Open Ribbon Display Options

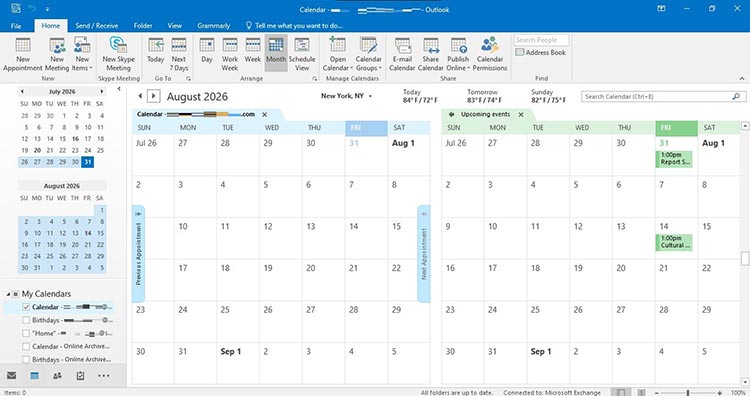pos(661,9)
